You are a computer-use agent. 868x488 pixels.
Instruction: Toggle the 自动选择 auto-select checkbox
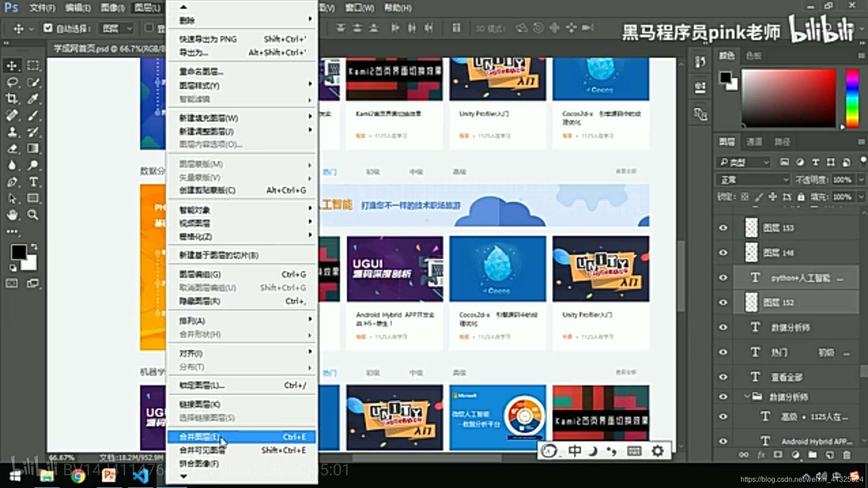pyautogui.click(x=48, y=28)
